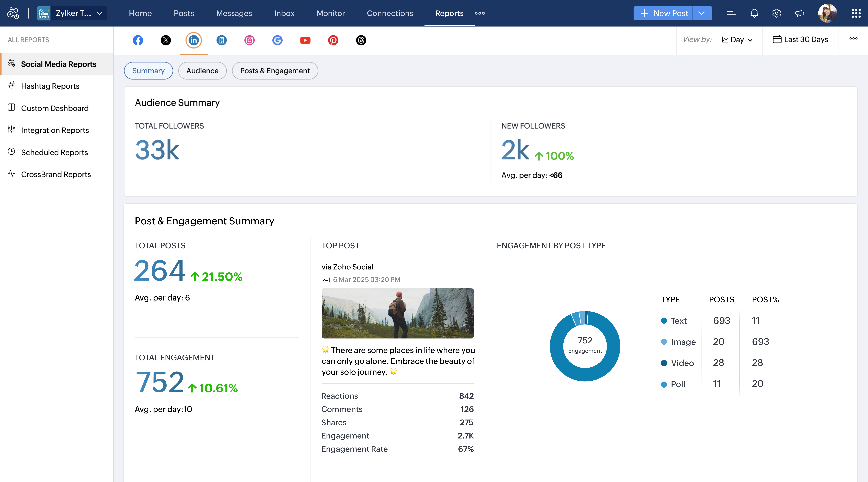Open the notifications bell
Screen dimensions: 868x482
coord(754,13)
